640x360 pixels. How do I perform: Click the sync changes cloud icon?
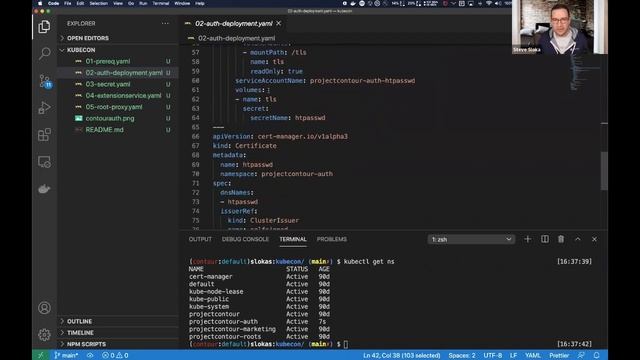point(90,355)
